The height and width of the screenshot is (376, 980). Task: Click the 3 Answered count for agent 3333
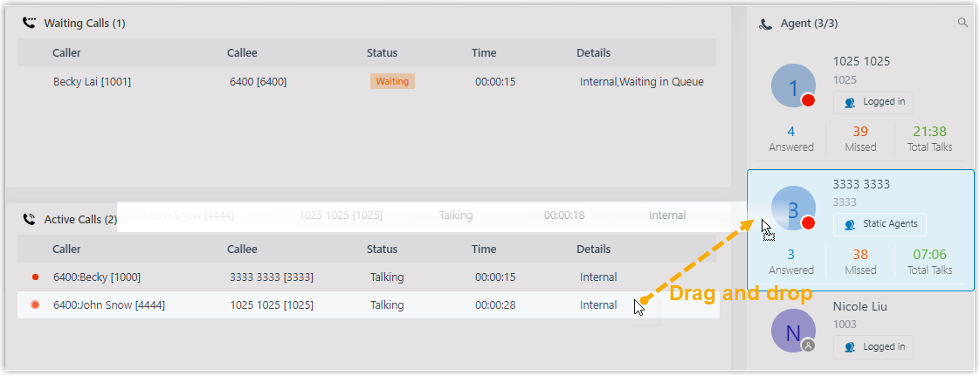click(790, 255)
